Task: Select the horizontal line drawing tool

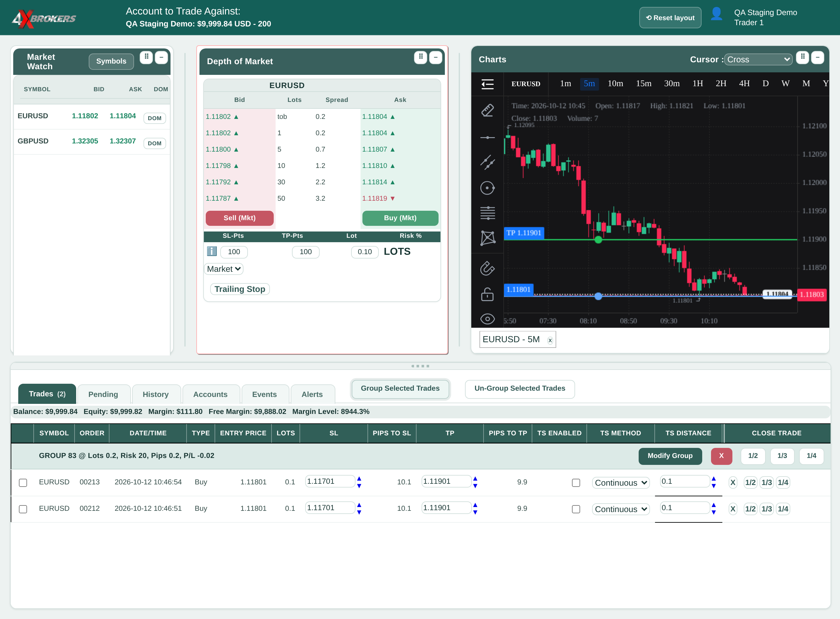Action: click(x=487, y=137)
